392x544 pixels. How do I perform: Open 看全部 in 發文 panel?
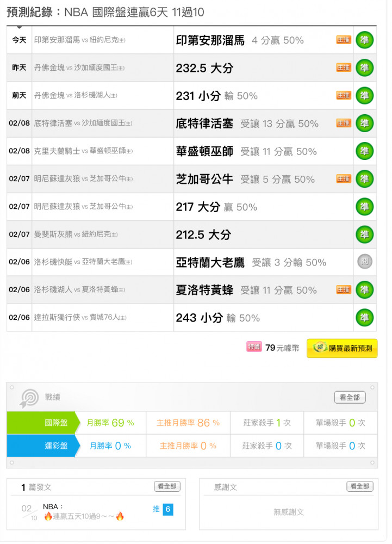coord(167,486)
